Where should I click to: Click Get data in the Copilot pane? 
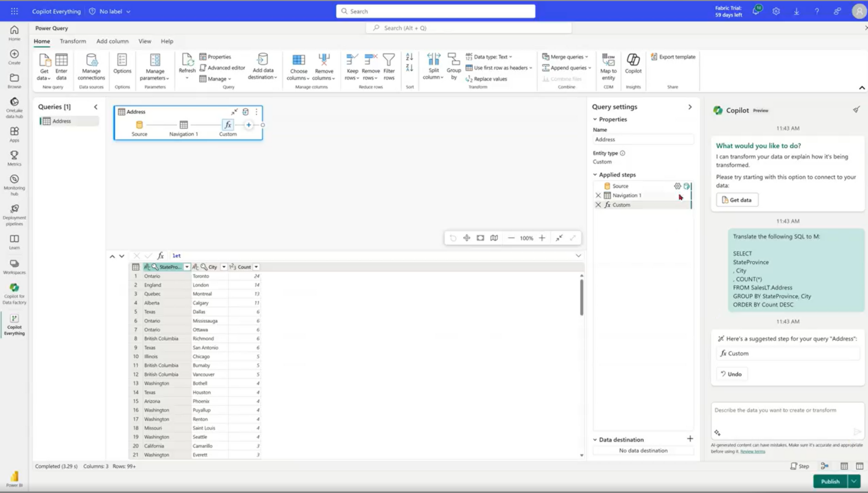coord(737,200)
